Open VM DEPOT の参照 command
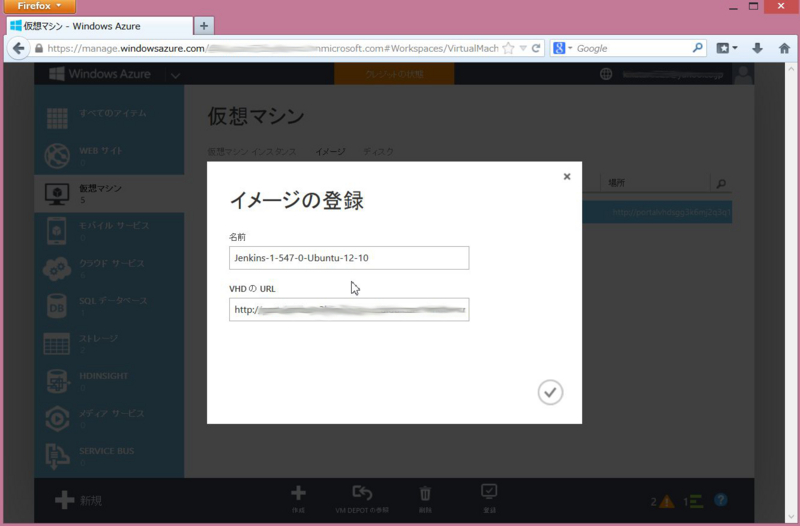This screenshot has height=526, width=800. pyautogui.click(x=362, y=499)
